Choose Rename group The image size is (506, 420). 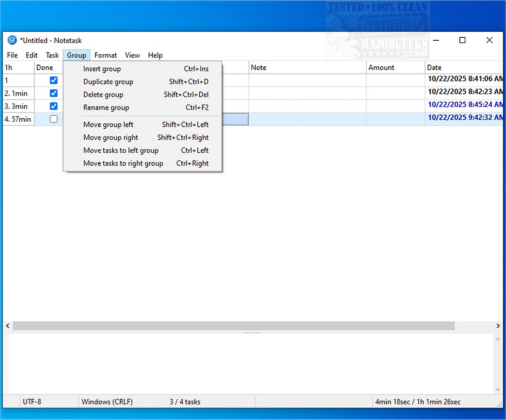143,107
